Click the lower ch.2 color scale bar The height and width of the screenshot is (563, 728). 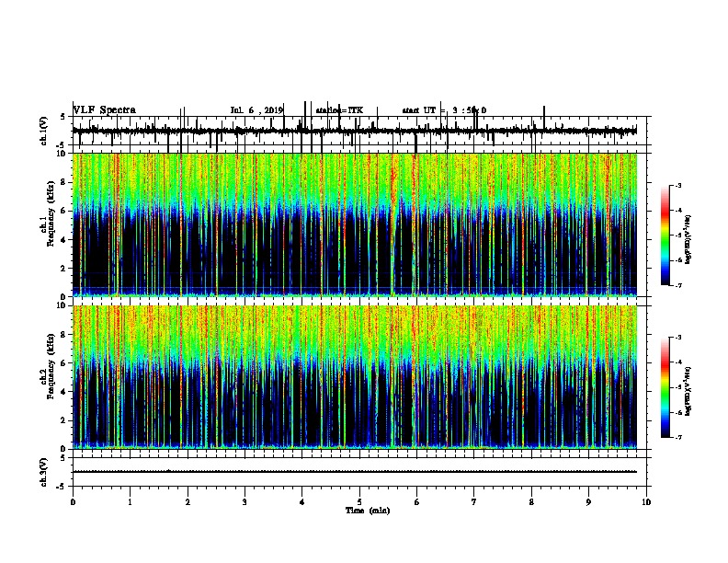pos(665,387)
